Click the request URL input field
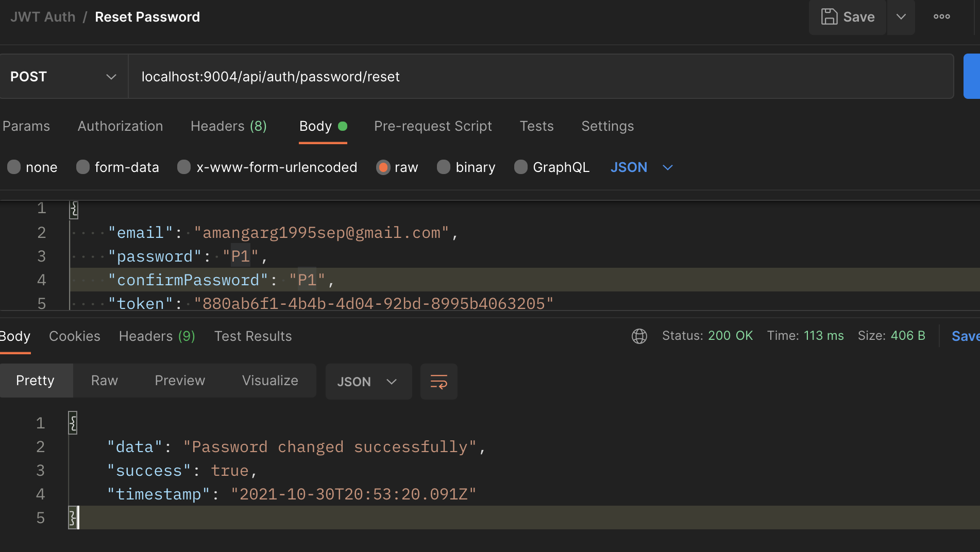 pyautogui.click(x=541, y=77)
